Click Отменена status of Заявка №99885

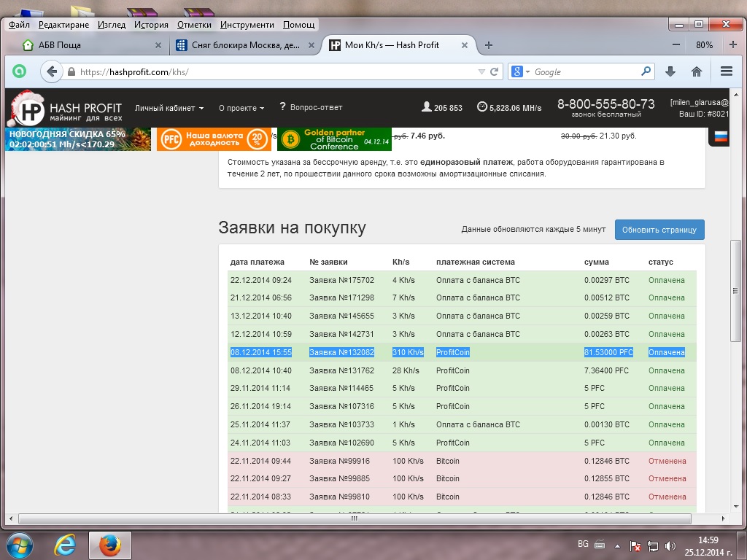(667, 478)
